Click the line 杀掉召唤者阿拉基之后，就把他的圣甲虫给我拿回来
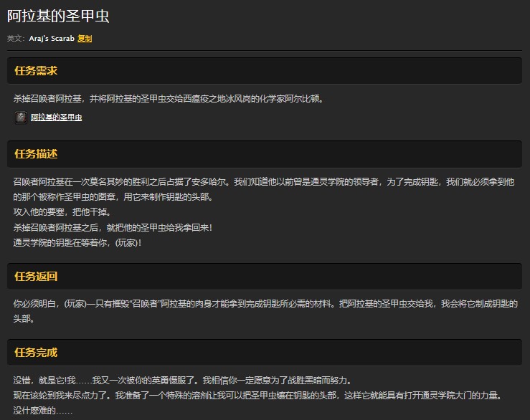This screenshot has width=530, height=420. 113,227
